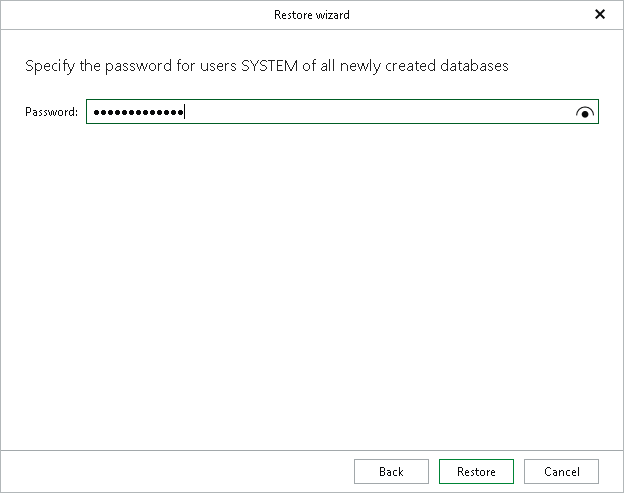Show the password using the eye icon

pos(585,113)
